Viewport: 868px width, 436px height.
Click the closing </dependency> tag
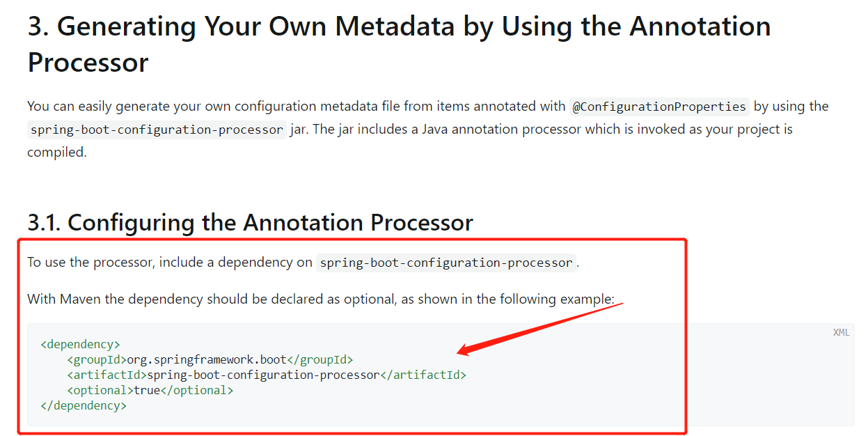pyautogui.click(x=84, y=405)
